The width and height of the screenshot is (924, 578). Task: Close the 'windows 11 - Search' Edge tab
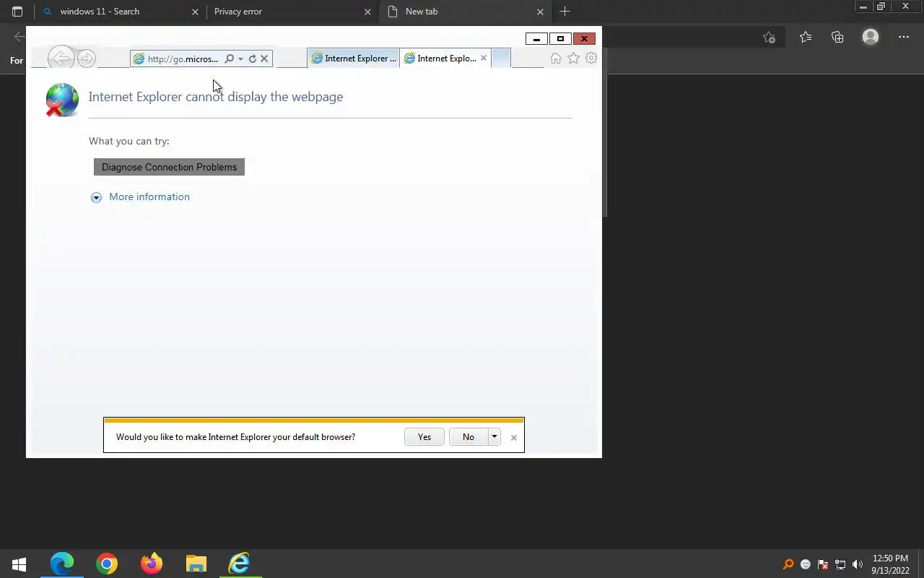[195, 12]
